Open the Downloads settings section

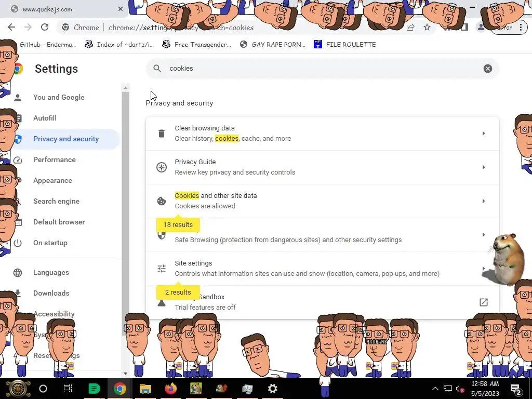coord(51,293)
